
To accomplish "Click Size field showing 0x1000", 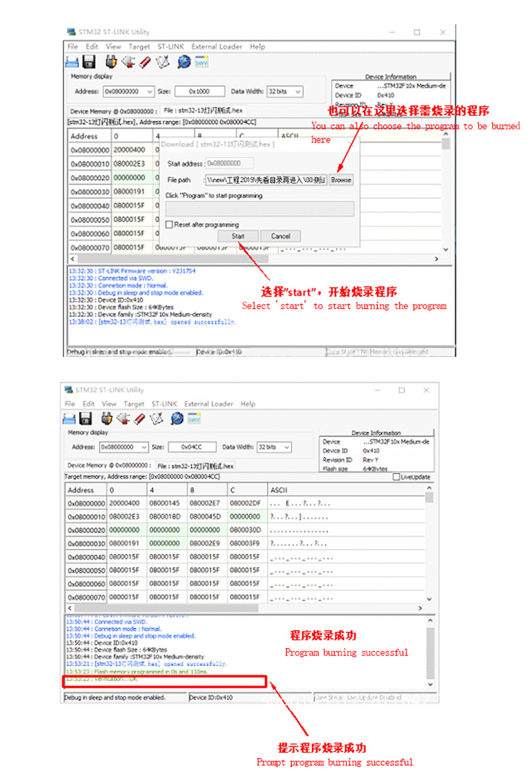I will click(x=199, y=91).
